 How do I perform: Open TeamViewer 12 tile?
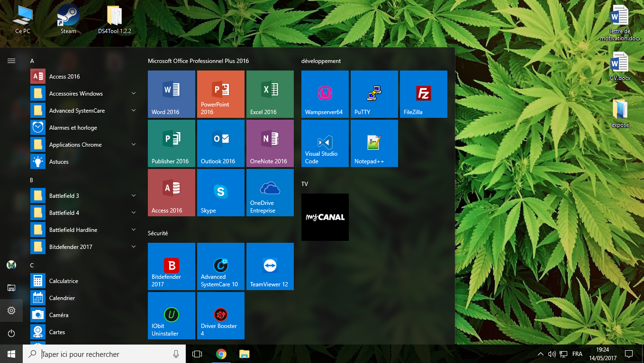270,266
